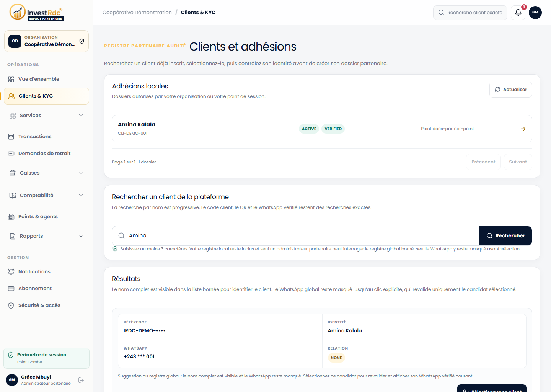Click the Vue d'ensemble grid icon
This screenshot has width=551, height=392.
point(11,79)
